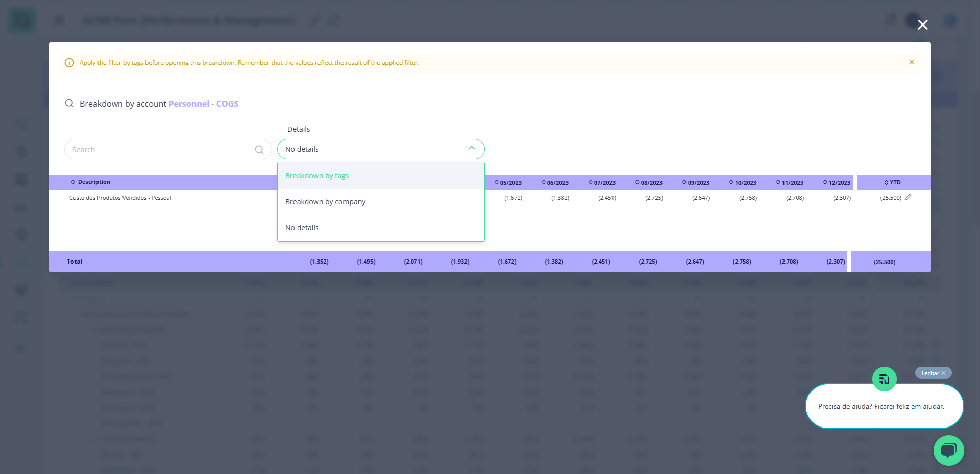Sort by the 08/2023 column
This screenshot has height=474, width=980.
click(649, 183)
